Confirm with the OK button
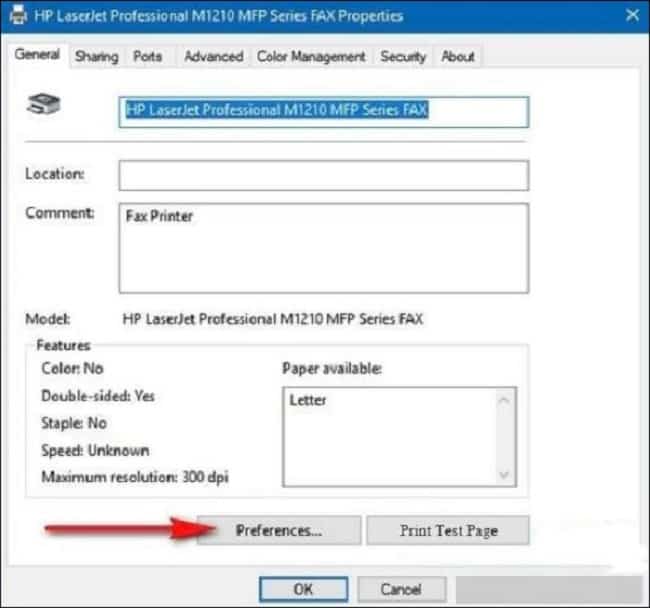 303,589
